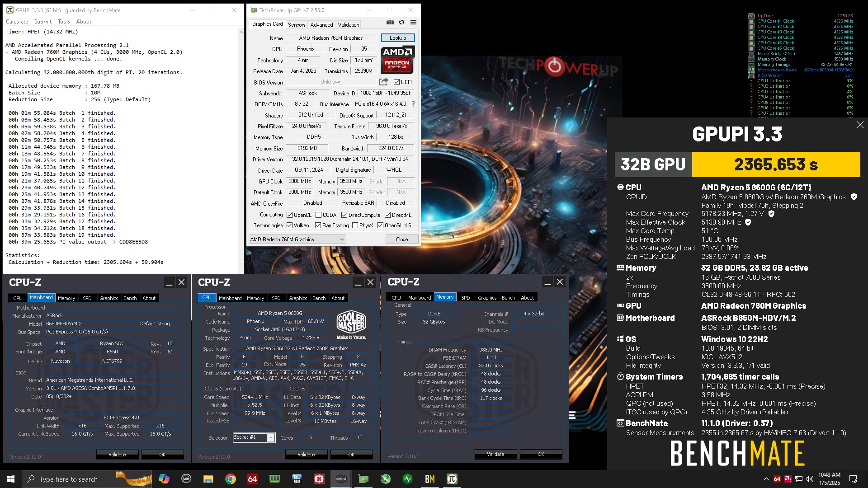Open the GPU-Z hamburger menu icon

[x=413, y=22]
